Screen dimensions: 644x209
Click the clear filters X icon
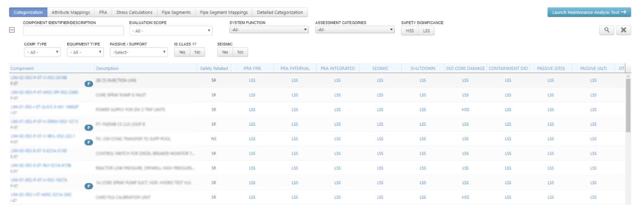click(624, 30)
